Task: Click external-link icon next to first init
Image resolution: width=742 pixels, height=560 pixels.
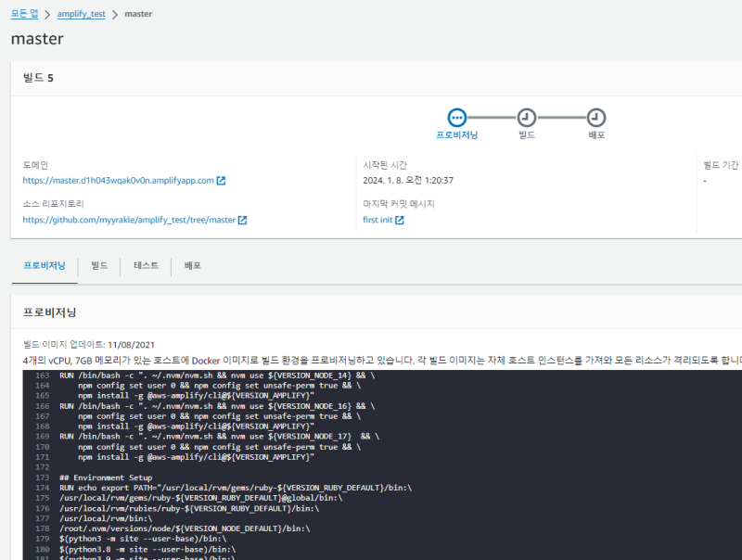Action: (x=400, y=221)
